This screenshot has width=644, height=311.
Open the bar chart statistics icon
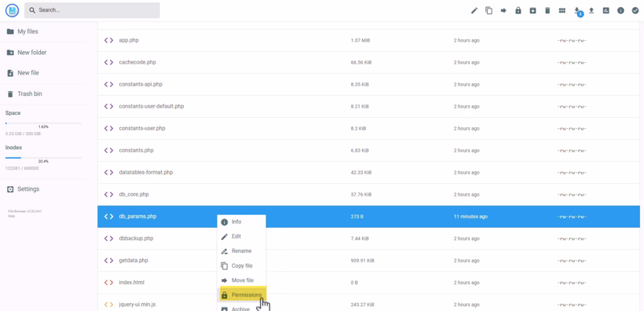point(606,11)
